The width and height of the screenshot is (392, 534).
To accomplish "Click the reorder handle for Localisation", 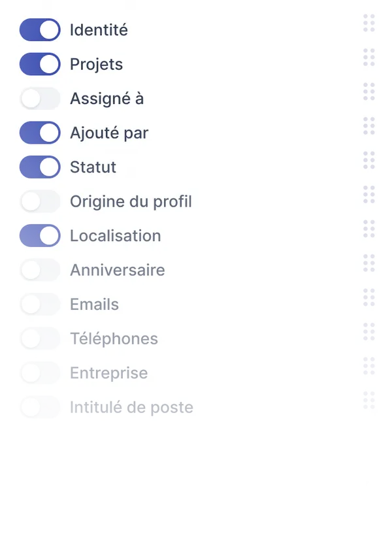I will [368, 229].
